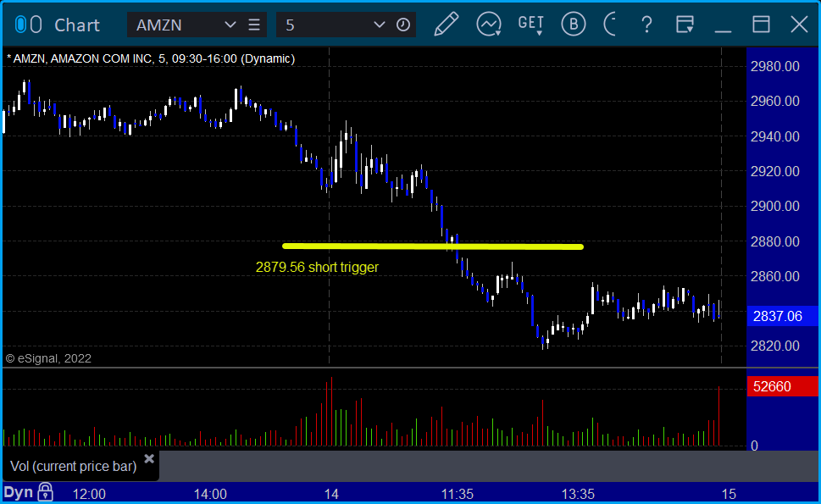Select the '2879.56 short trigger' annotation text
821x504 pixels.
tap(317, 267)
